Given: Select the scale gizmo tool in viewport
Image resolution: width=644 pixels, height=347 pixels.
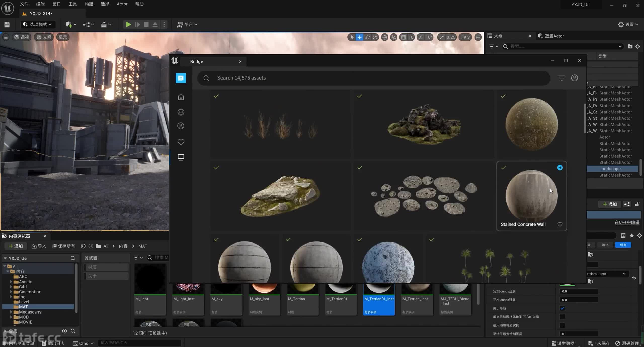Looking at the screenshot, I should (x=375, y=37).
